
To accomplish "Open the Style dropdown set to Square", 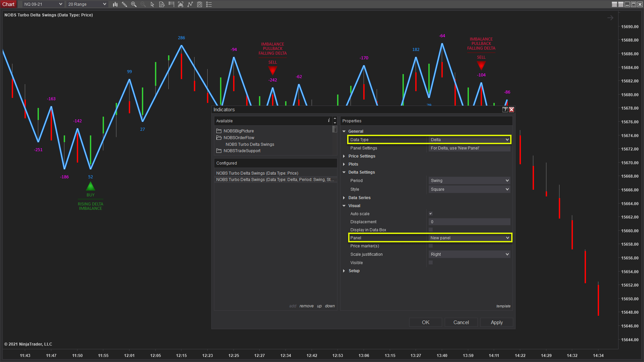I will coord(470,189).
